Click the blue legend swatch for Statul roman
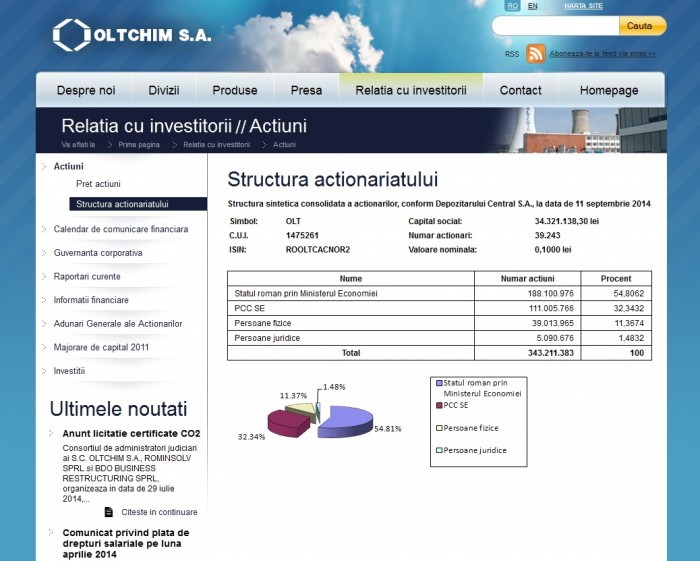 point(439,383)
